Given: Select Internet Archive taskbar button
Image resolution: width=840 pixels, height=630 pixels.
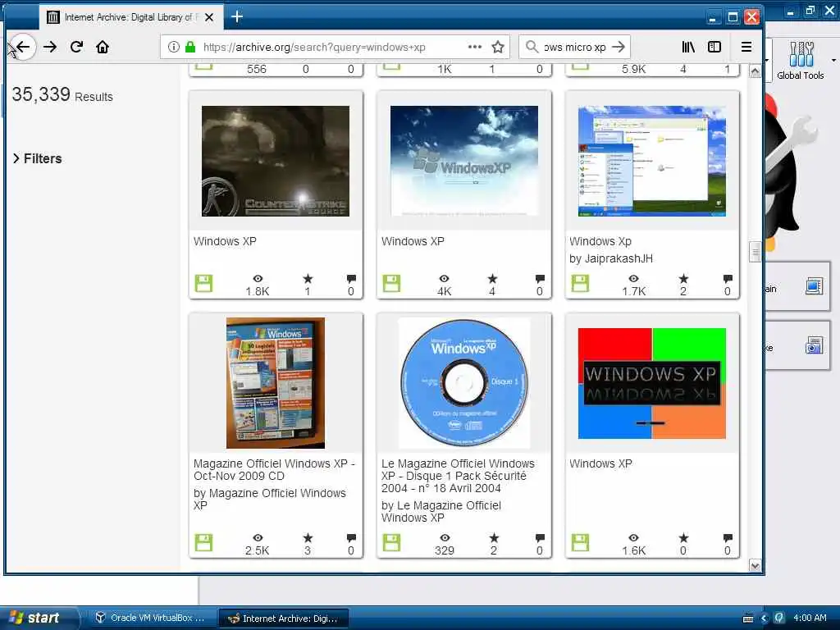Looking at the screenshot, I should point(284,619).
